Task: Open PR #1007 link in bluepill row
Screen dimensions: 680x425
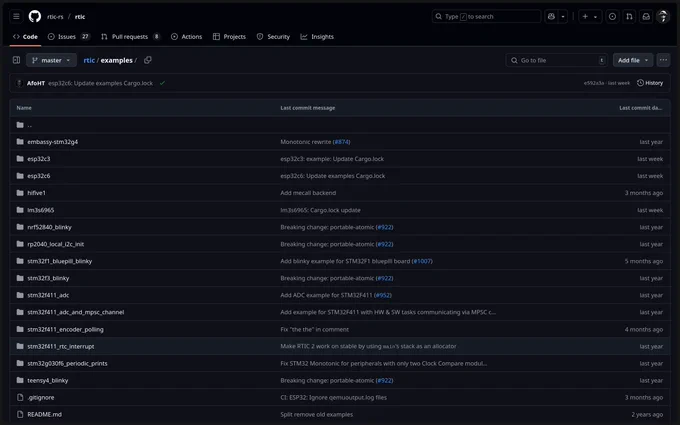Action: [422, 261]
